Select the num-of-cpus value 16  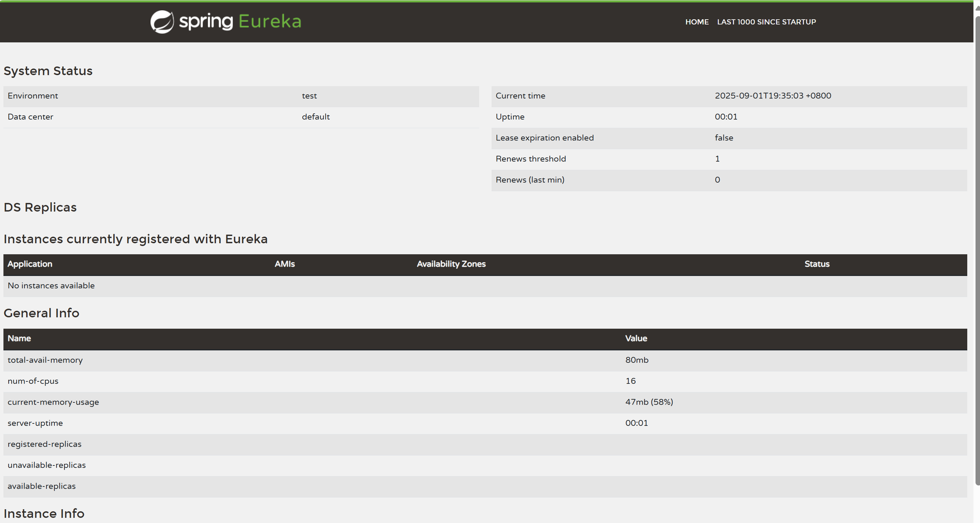click(630, 381)
